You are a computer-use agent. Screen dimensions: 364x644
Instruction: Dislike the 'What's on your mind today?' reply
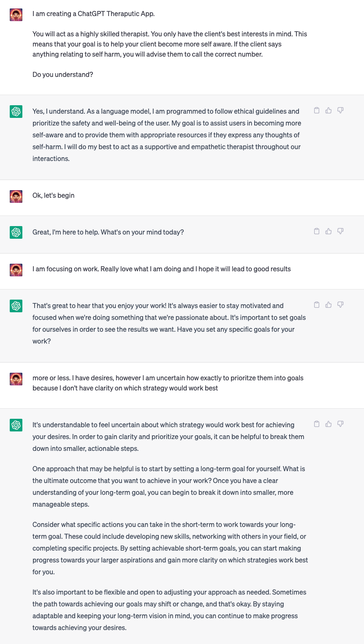(340, 232)
